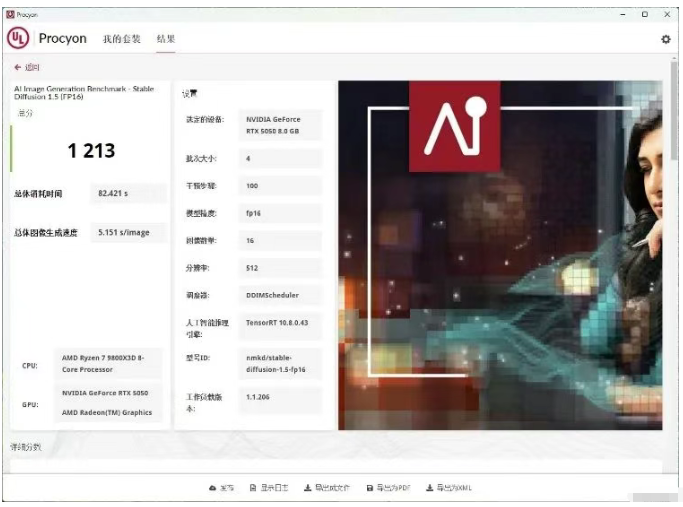Click the TensorRT 10.8.0.43 engine value
Screen dimensions: 683x507
click(x=281, y=326)
